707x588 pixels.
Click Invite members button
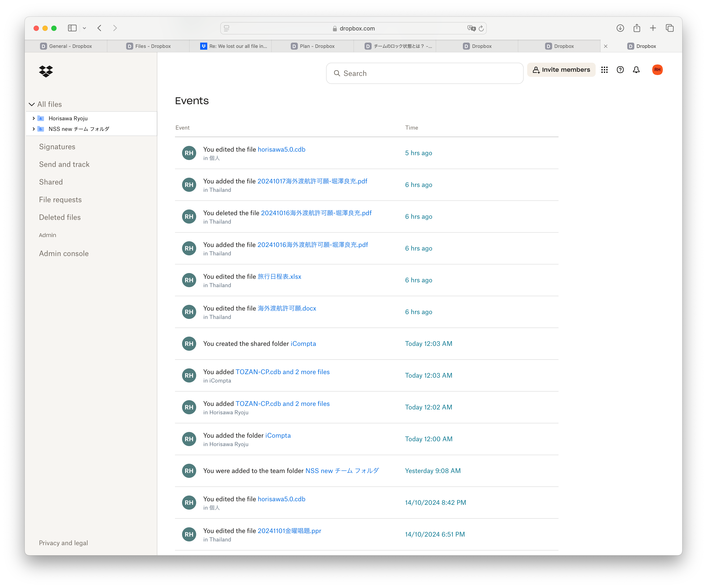pos(561,70)
